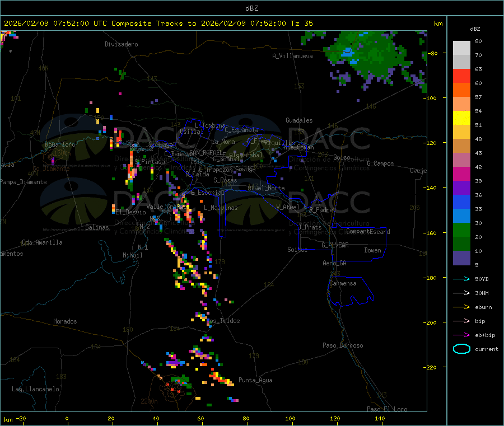Screen dimensions: 504x426
Task: Click the Lag.Llancanelo map label
Action: [36, 389]
